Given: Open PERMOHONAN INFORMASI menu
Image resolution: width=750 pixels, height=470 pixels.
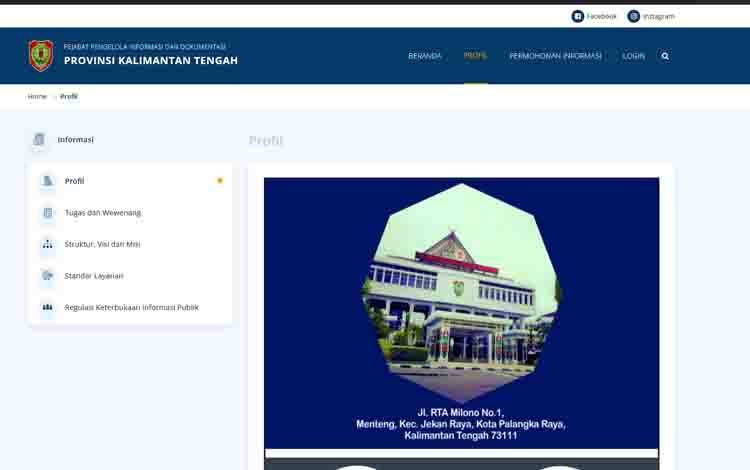Looking at the screenshot, I should tap(555, 56).
